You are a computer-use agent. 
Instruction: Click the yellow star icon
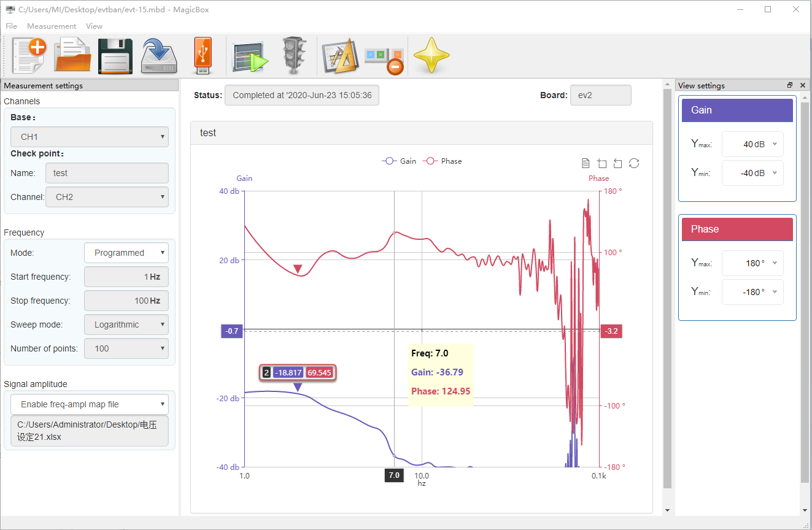[x=431, y=56]
